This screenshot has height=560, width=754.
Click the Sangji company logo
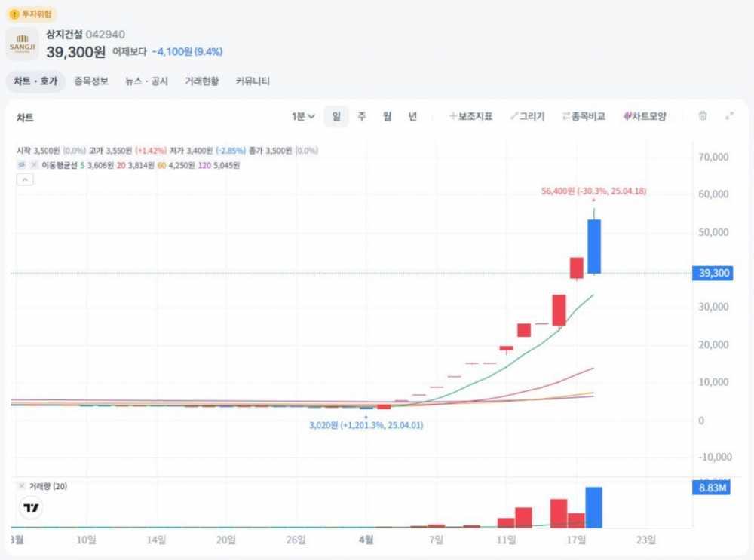(x=23, y=44)
